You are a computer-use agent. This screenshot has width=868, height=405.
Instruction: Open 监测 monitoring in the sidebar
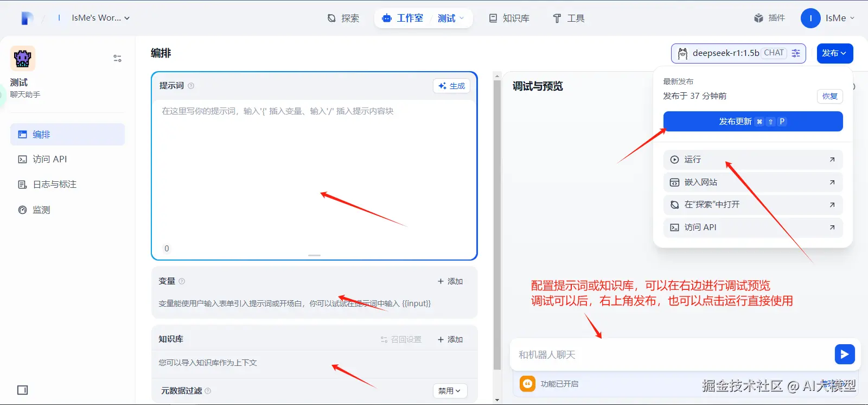point(67,210)
